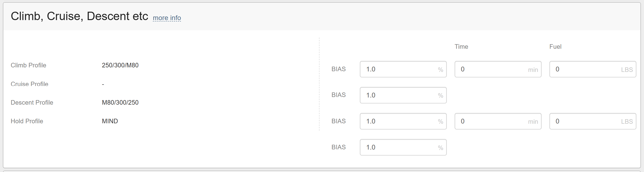Image resolution: width=644 pixels, height=172 pixels.
Task: Click the first row BIAS percent field
Action: (x=403, y=69)
